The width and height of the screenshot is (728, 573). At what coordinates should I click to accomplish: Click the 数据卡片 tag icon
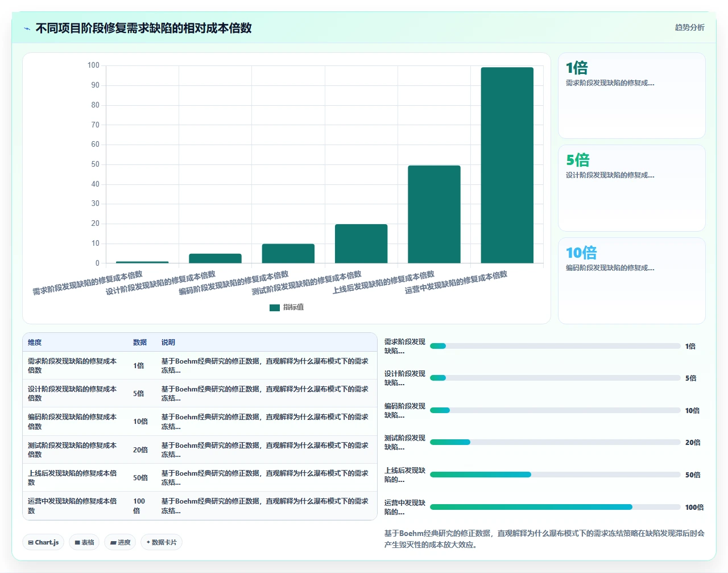148,542
